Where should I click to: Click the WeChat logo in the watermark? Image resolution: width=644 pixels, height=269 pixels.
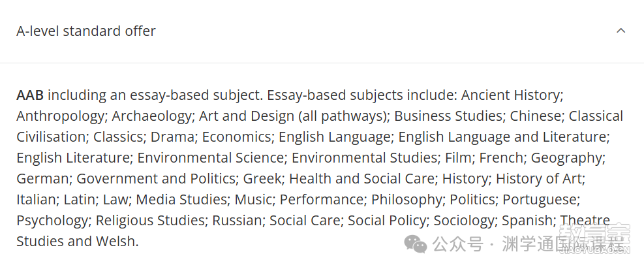pyautogui.click(x=416, y=244)
